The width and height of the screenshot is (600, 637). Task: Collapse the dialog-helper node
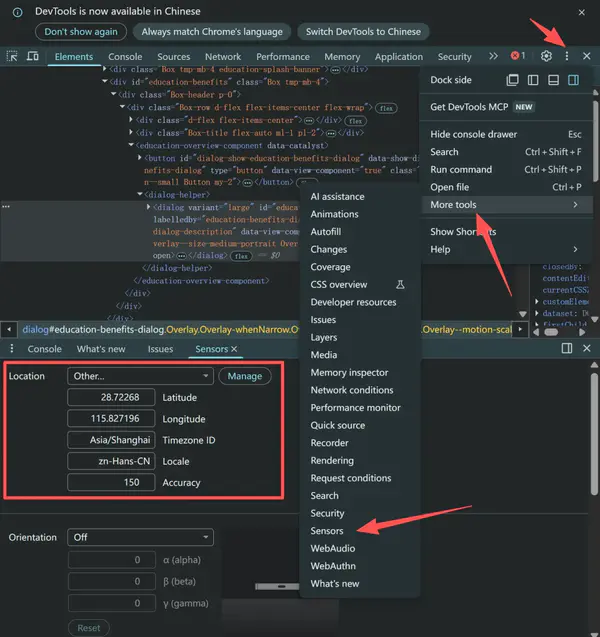140,194
